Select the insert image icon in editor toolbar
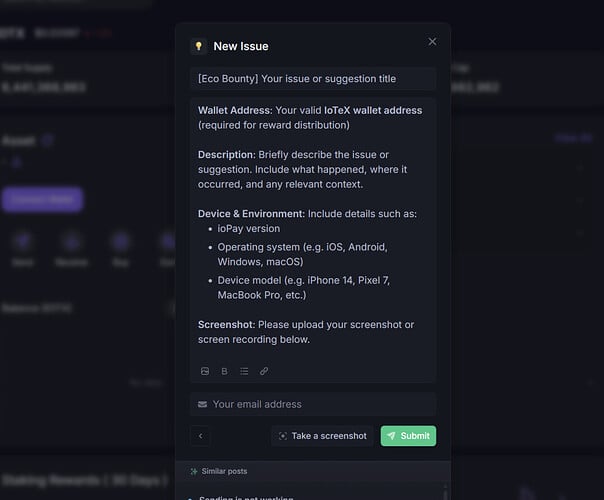The height and width of the screenshot is (500, 604). click(205, 371)
